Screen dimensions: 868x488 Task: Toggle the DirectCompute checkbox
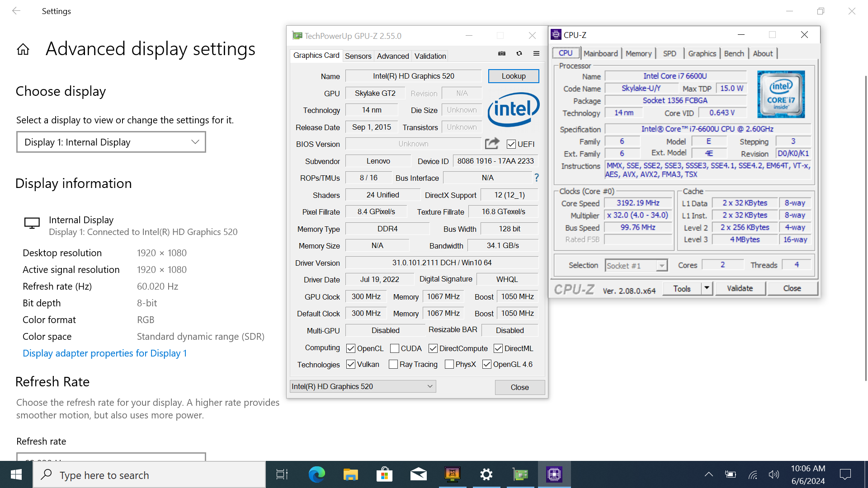click(433, 348)
